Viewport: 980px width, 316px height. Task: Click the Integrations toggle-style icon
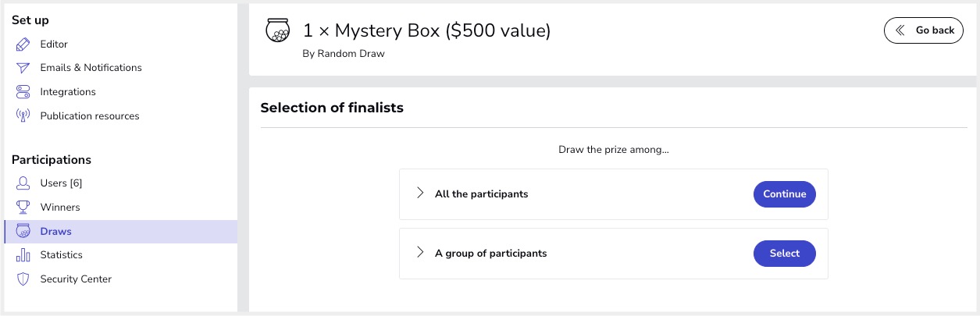point(23,92)
